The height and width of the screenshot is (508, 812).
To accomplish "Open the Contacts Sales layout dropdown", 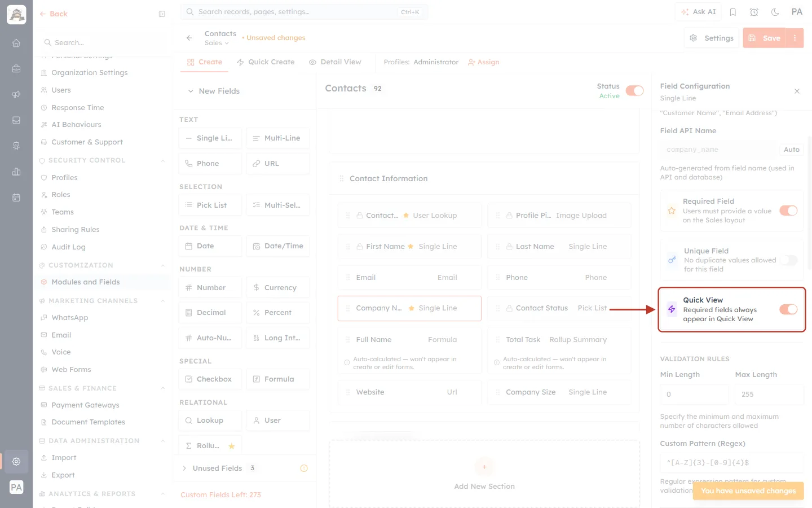I will [217, 43].
